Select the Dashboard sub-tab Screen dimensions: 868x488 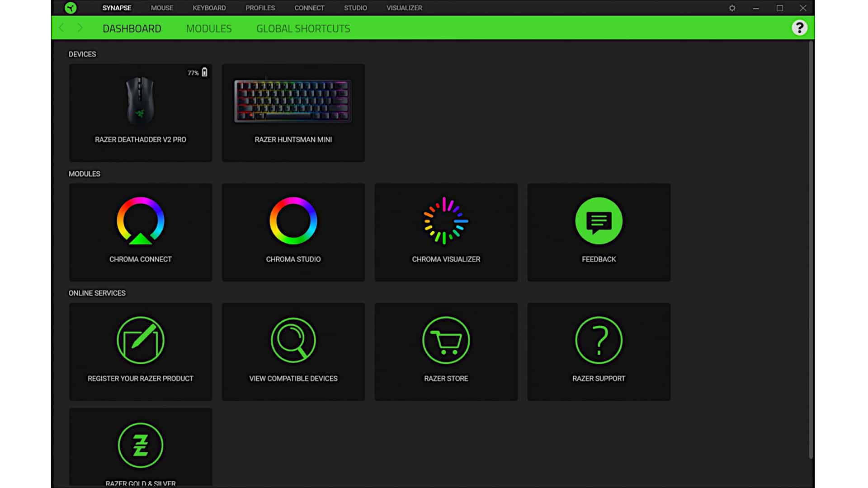click(x=132, y=28)
